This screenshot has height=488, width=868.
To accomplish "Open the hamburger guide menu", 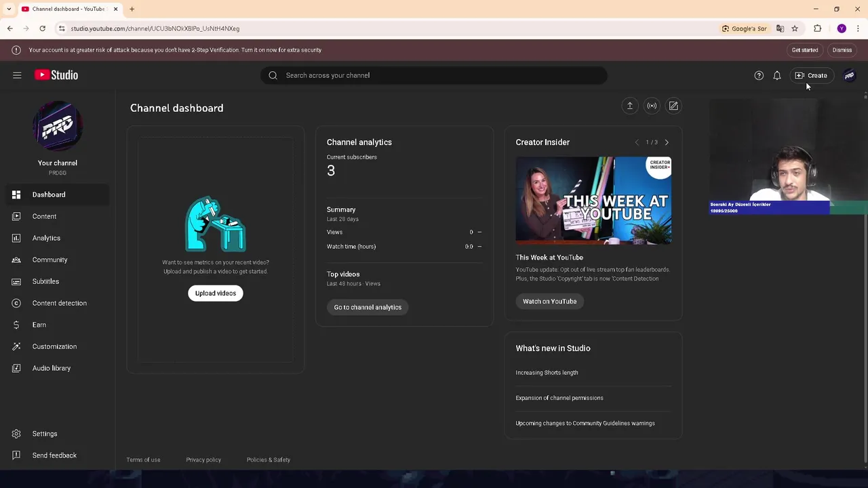I will pyautogui.click(x=17, y=75).
